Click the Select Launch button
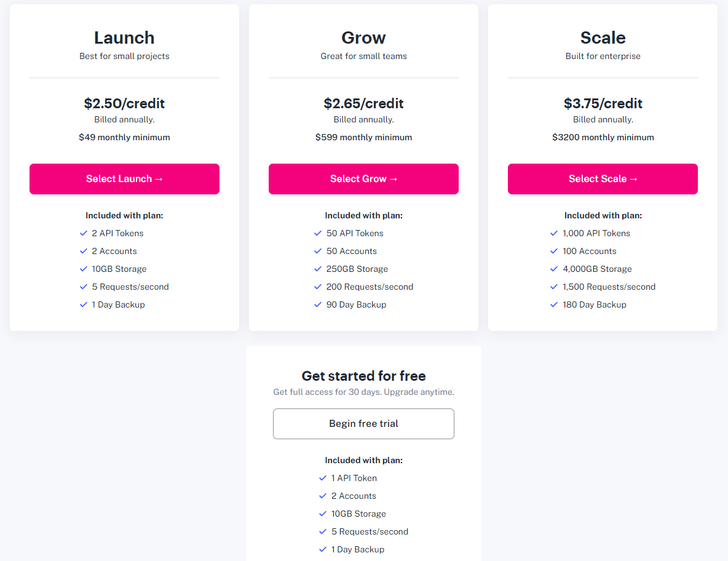 [x=124, y=179]
